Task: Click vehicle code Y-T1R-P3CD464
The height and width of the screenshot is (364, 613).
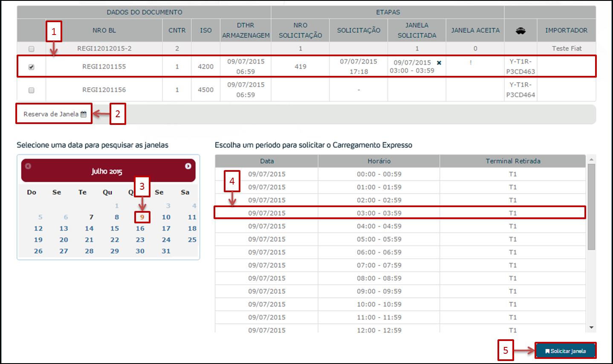Action: point(520,90)
